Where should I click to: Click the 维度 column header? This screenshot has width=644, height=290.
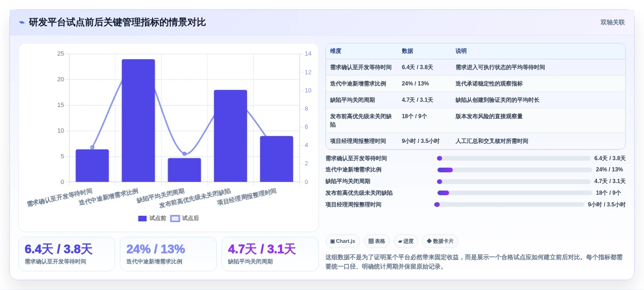[336, 51]
